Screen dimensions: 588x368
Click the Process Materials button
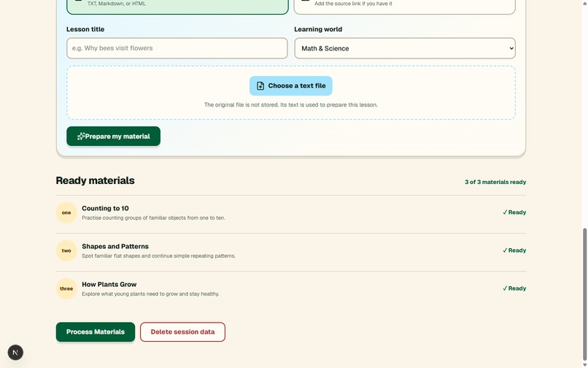point(96,332)
